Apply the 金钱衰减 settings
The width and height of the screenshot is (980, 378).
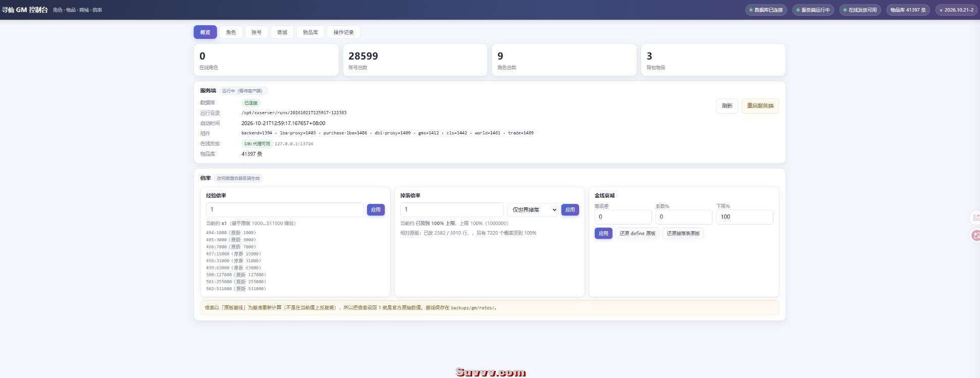(x=603, y=234)
